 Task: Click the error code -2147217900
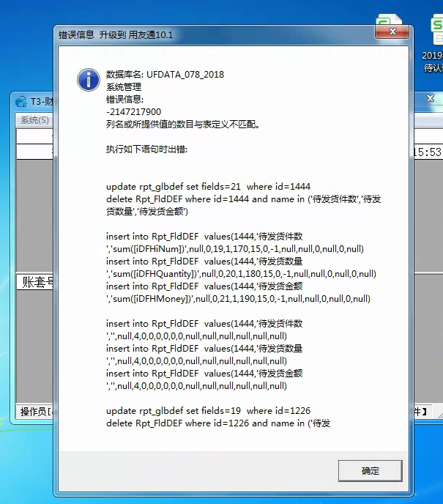pos(134,112)
